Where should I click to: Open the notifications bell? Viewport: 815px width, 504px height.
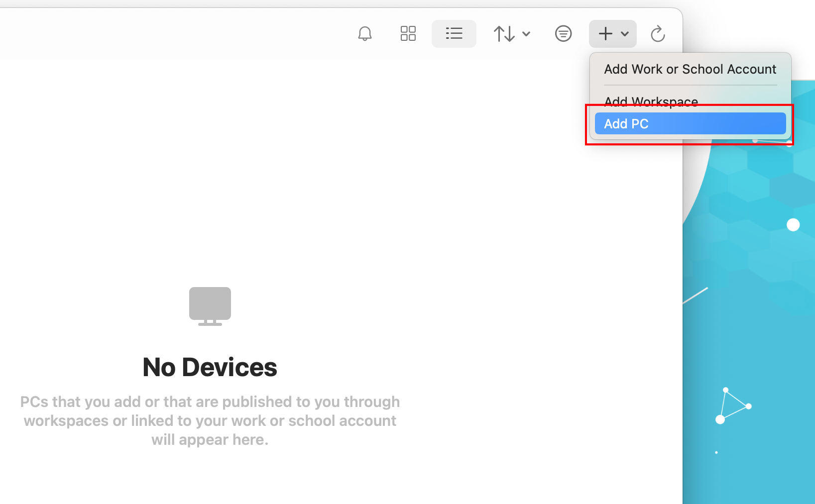[365, 34]
